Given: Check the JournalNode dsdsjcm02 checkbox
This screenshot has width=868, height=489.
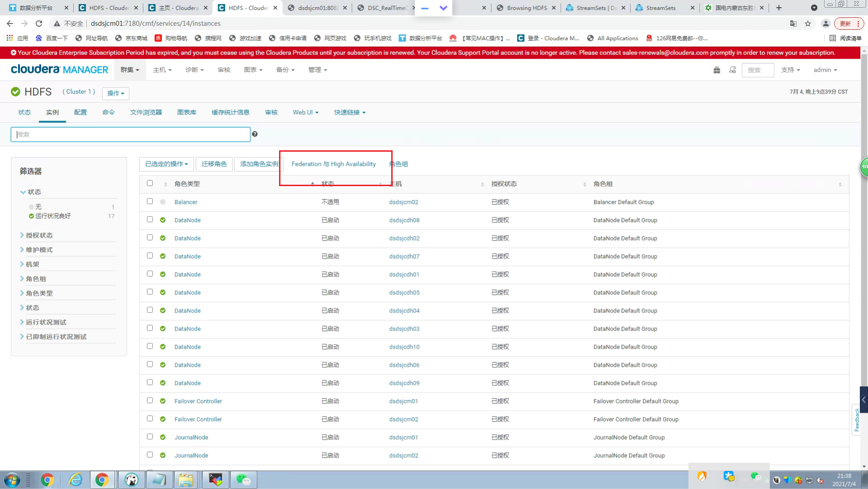Looking at the screenshot, I should pos(150,455).
